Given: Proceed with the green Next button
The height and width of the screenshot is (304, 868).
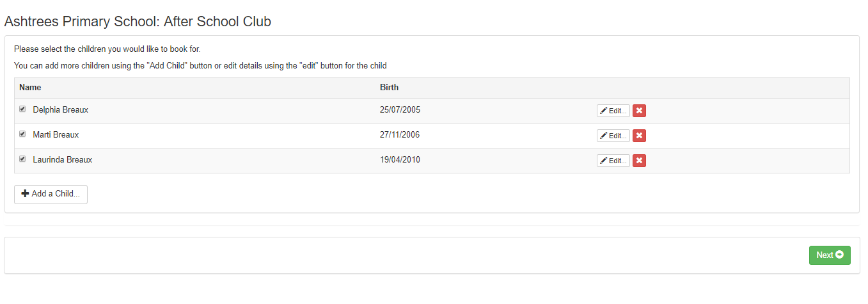Looking at the screenshot, I should click(830, 255).
